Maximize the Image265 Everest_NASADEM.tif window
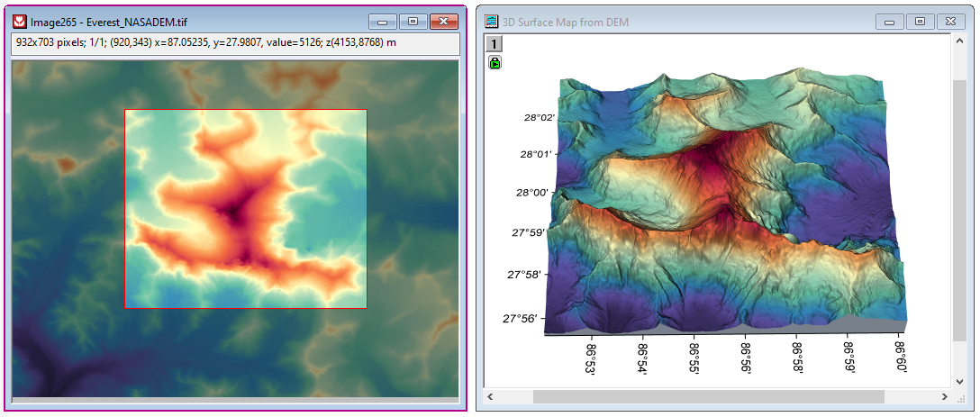980x417 pixels. point(413,21)
